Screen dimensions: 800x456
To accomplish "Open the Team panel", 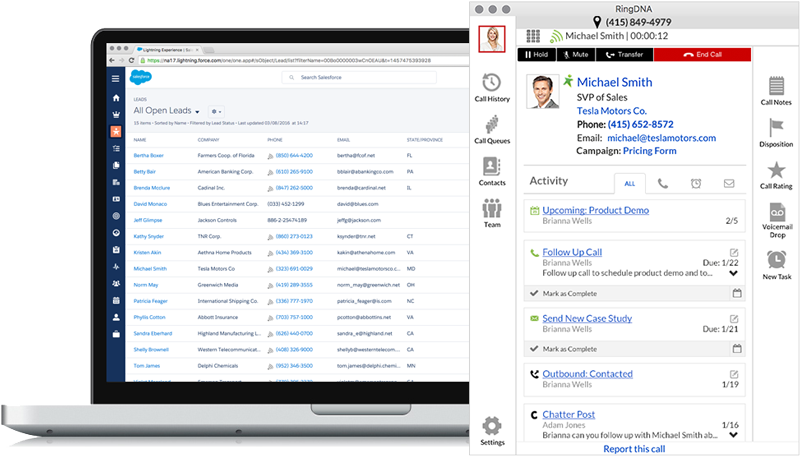I will pyautogui.click(x=492, y=213).
